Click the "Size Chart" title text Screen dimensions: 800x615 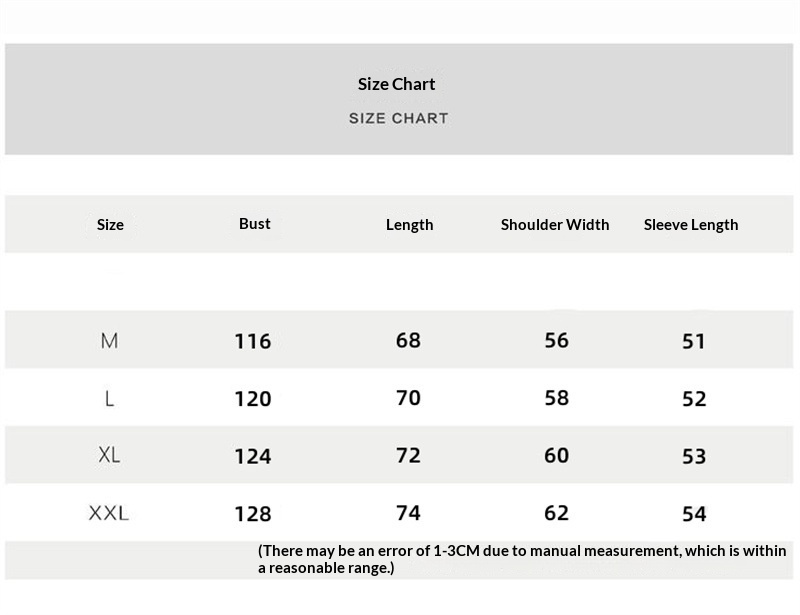[x=397, y=84]
